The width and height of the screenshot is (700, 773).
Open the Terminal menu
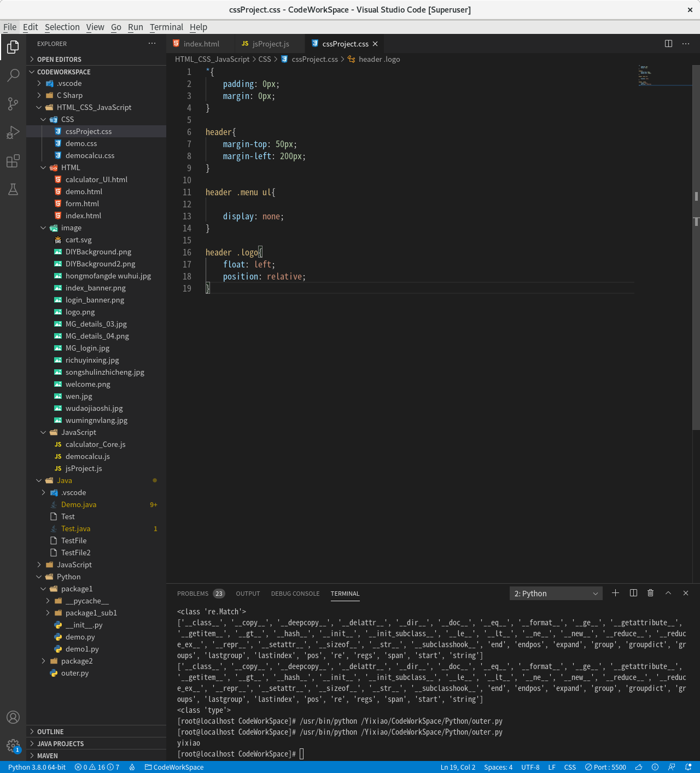click(x=166, y=27)
